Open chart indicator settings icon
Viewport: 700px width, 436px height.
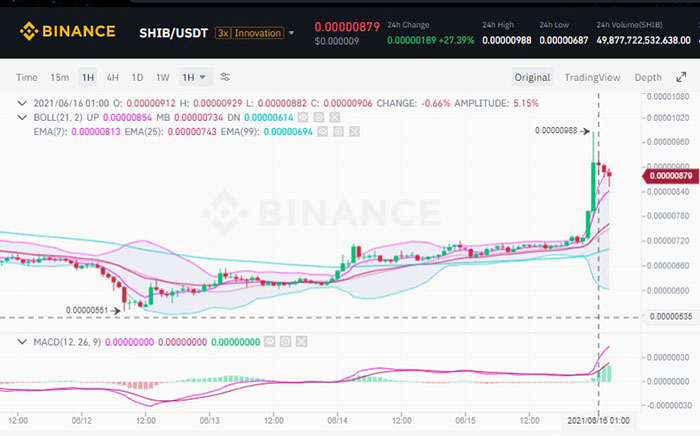tap(225, 77)
